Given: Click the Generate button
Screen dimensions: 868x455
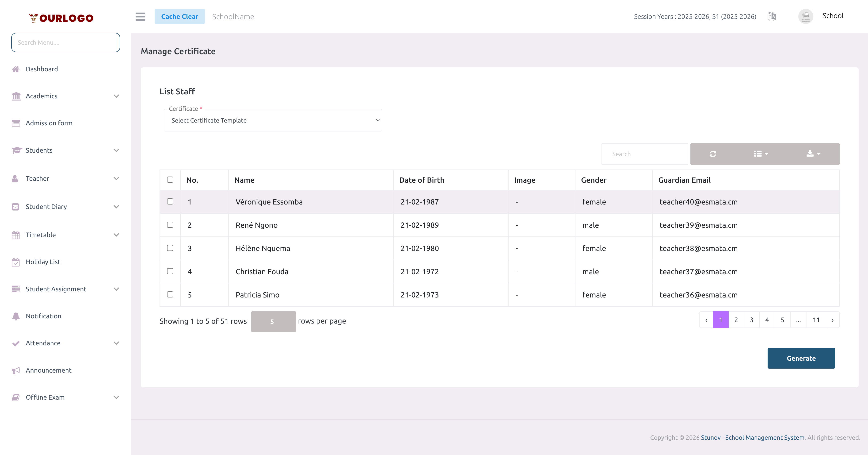Looking at the screenshot, I should [x=801, y=358].
